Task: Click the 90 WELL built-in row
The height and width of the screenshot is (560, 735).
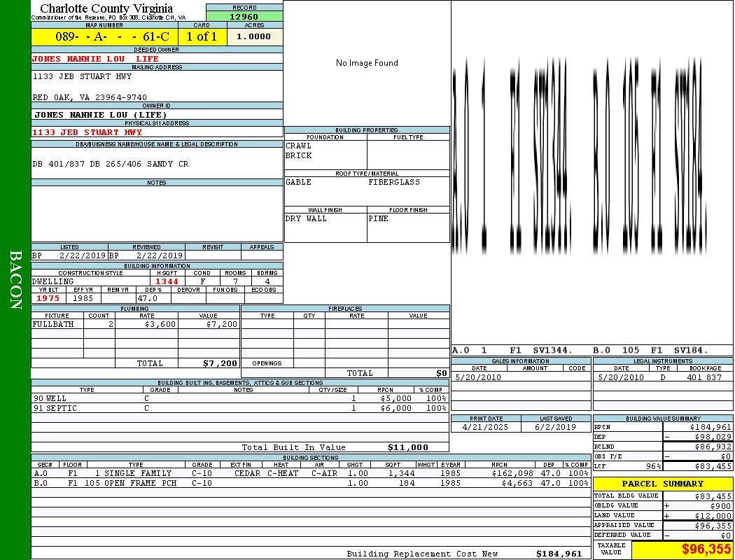Action: coord(240,398)
